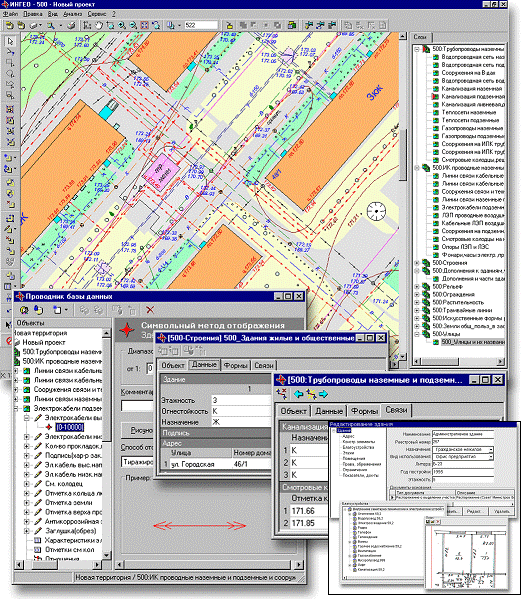The height and width of the screenshot is (599, 521).
Task: Open the Сервис menu
Action: (x=97, y=14)
